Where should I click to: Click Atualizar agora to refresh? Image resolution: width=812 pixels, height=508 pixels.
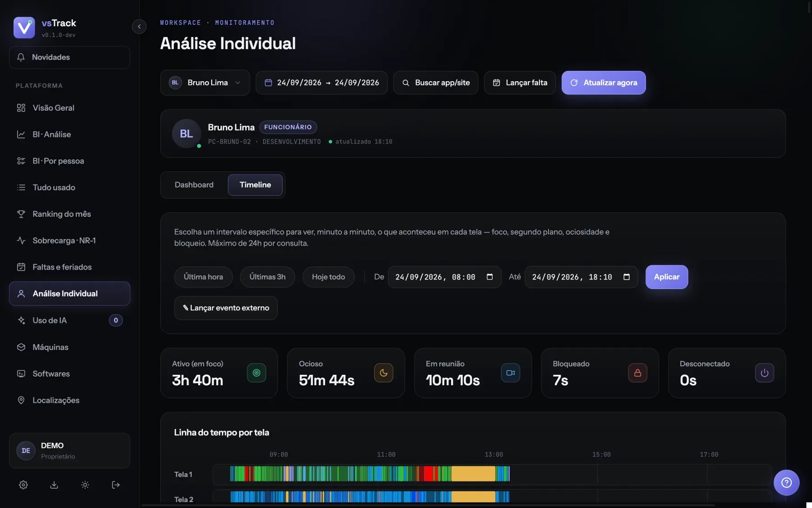(x=604, y=83)
